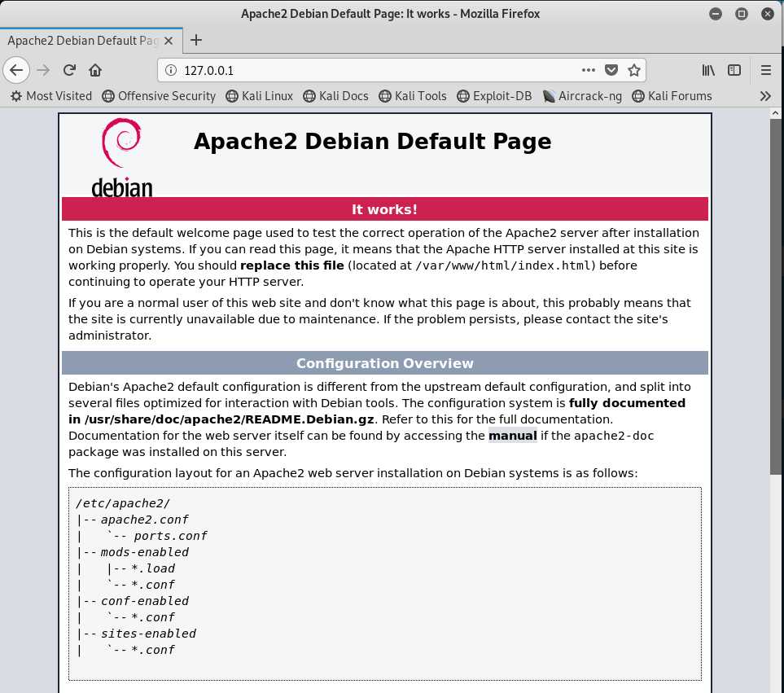
Task: Click the 'Apache2 Debian Default Page' heading
Action: click(x=373, y=141)
